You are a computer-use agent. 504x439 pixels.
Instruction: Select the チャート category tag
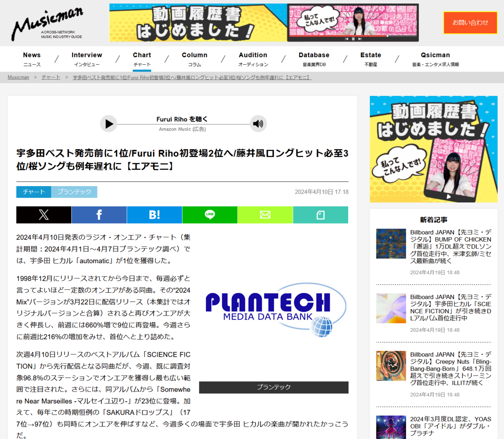point(34,192)
